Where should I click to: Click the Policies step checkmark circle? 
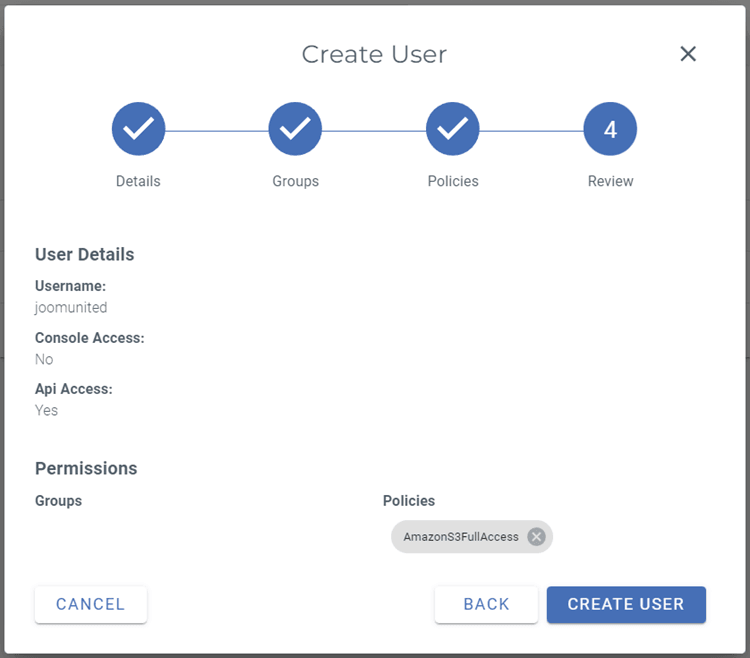click(453, 129)
